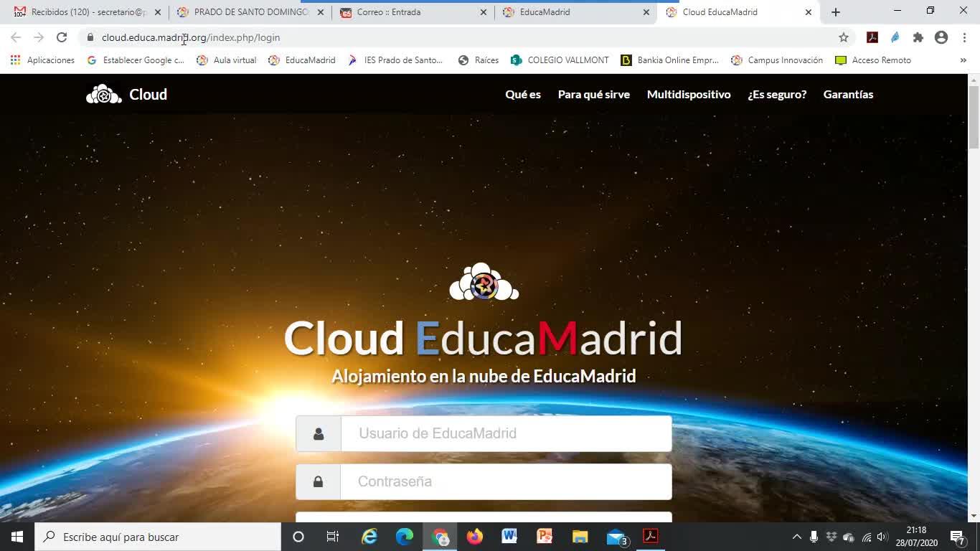Click the Chrome taskbar icon
The width and height of the screenshot is (980, 551).
[x=440, y=537]
